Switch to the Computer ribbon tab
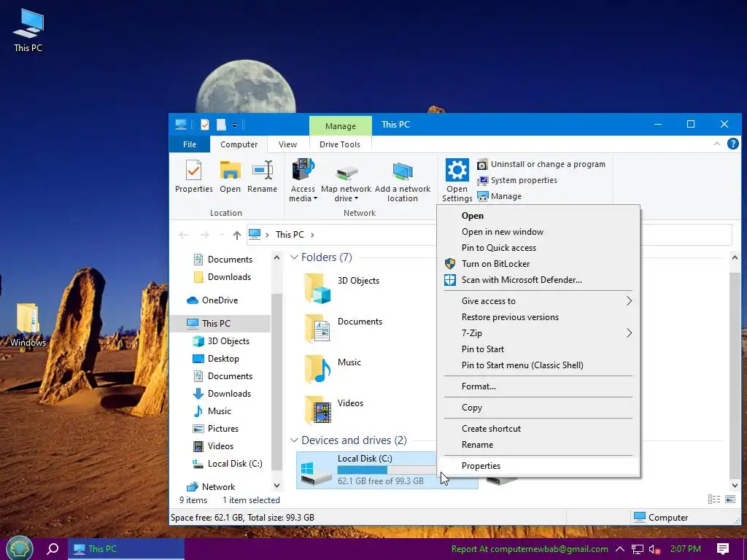747x560 pixels. (239, 144)
